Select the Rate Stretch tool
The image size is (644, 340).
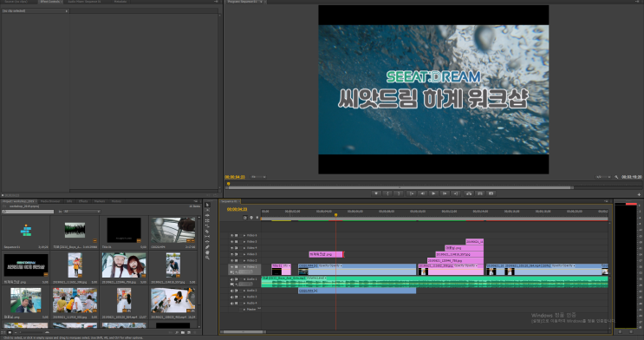207,226
